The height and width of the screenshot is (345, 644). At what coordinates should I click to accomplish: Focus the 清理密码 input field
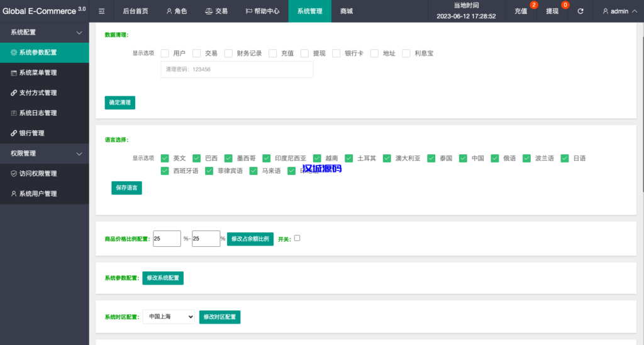pos(237,69)
